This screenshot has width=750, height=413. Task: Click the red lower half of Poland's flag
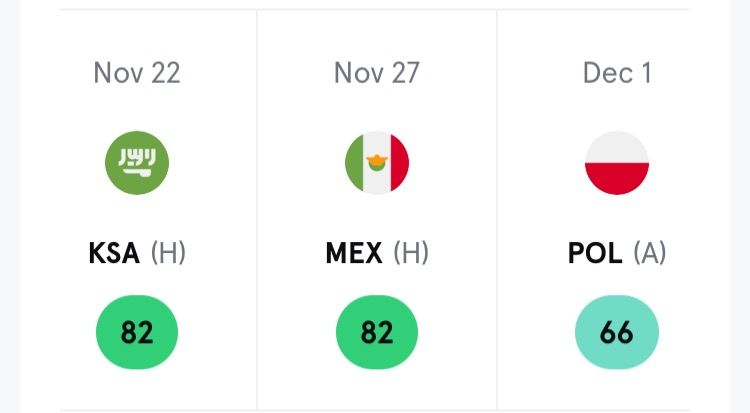617,179
